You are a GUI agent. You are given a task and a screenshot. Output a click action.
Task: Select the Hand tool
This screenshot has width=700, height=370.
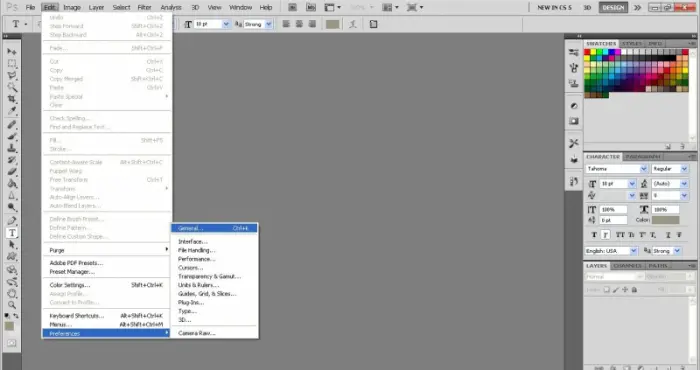click(12, 293)
